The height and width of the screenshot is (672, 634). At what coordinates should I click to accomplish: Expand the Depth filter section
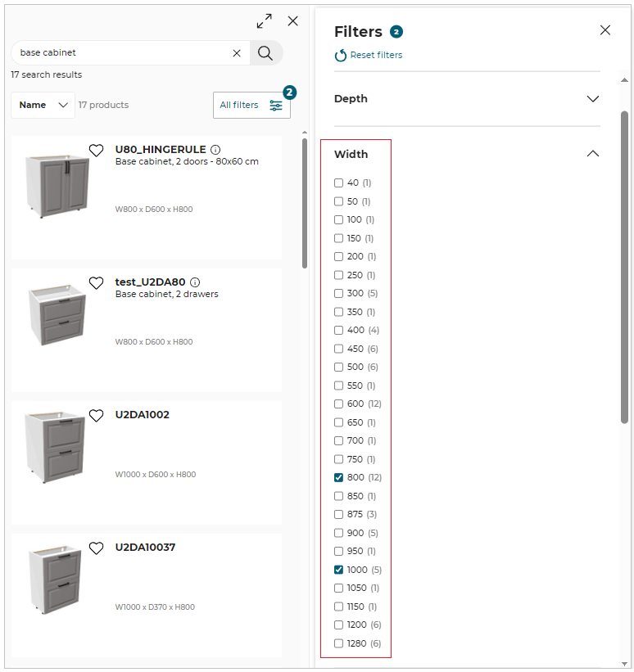click(593, 99)
